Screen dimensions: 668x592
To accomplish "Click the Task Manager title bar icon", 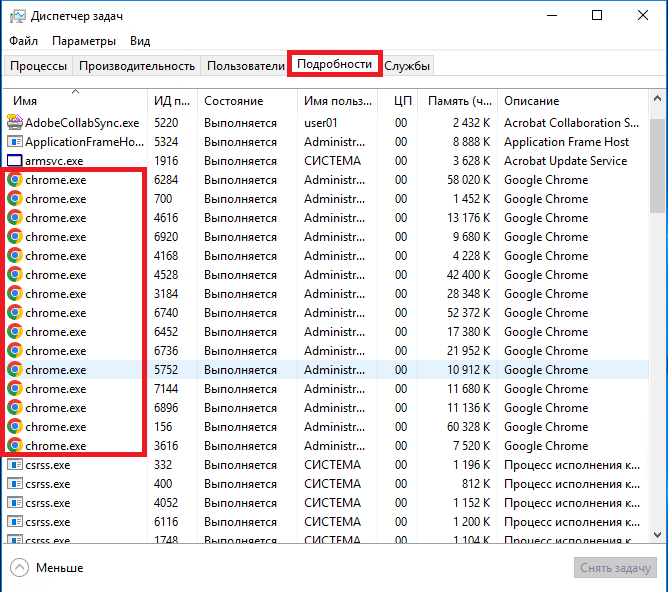I will click(x=15, y=16).
